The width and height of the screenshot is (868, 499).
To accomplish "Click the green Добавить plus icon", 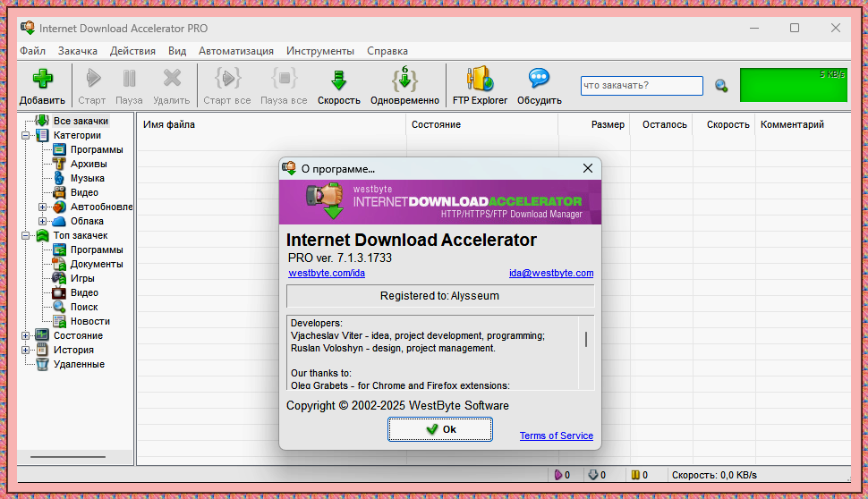I will click(42, 79).
